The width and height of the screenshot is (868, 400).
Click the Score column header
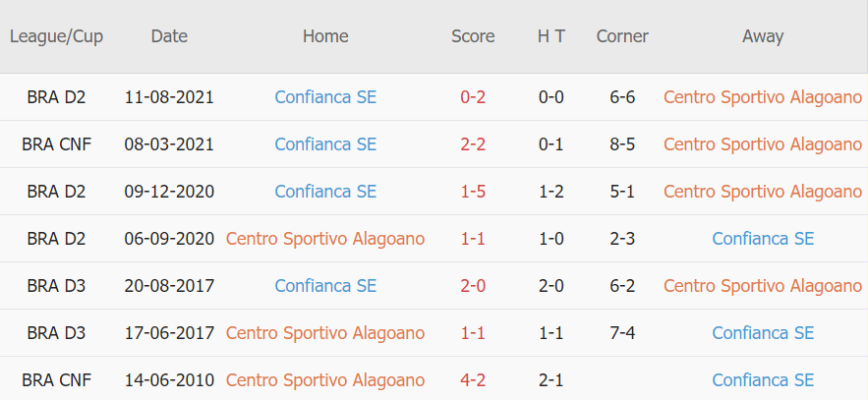point(473,36)
